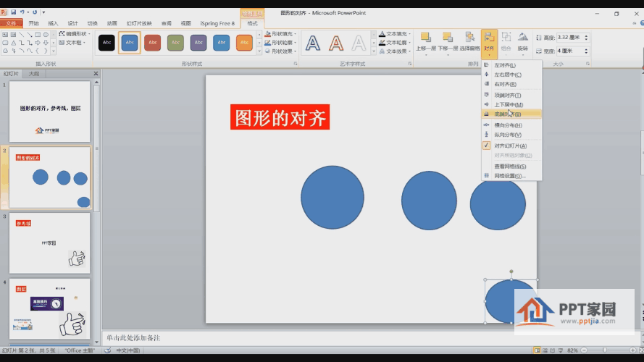
Task: Open the 文件 (File) tab
Action: (x=11, y=23)
